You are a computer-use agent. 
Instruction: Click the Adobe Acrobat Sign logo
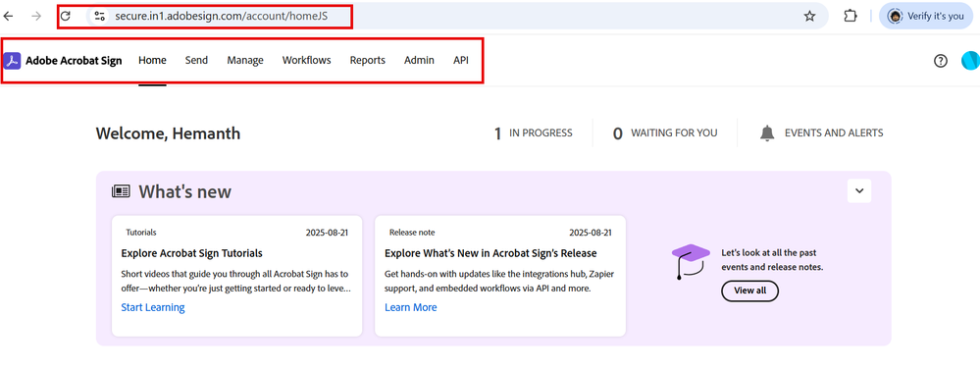tap(12, 61)
